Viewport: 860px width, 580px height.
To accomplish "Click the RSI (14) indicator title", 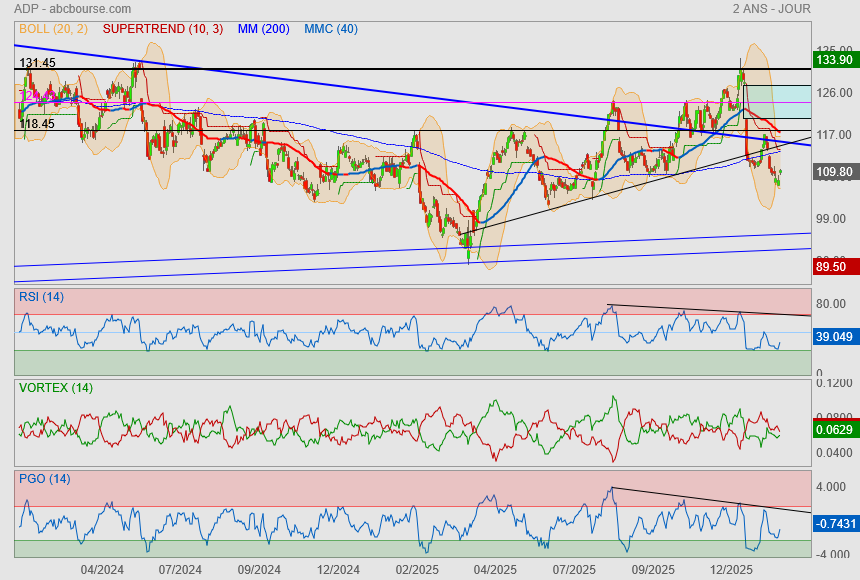I will (x=41, y=296).
